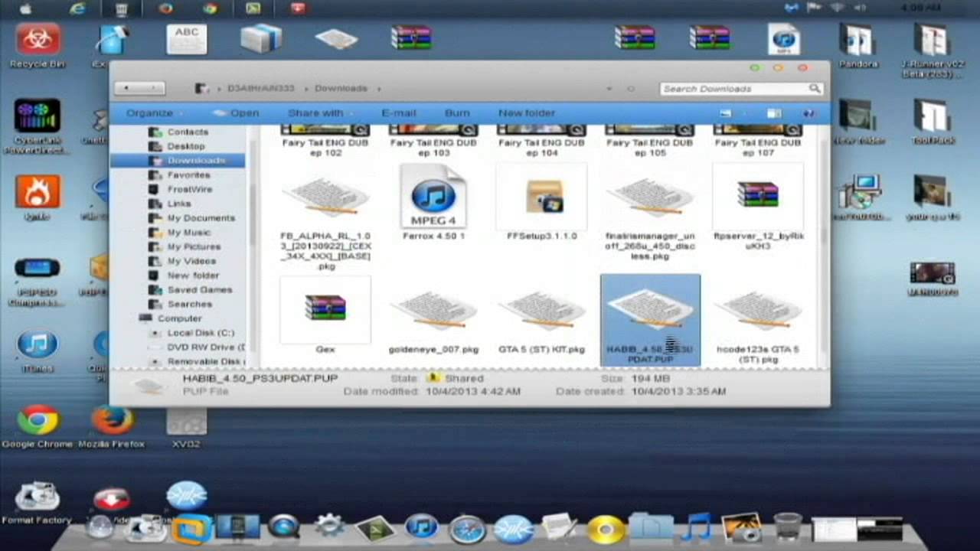Open the Format Factory desktop shortcut
Viewport: 980px width, 551px height.
point(37,503)
